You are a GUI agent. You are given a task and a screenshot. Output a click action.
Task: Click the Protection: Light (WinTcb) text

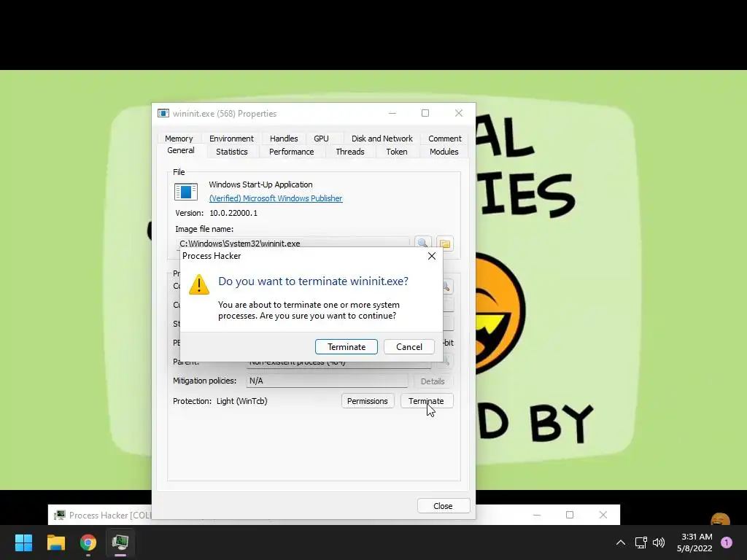tap(220, 401)
